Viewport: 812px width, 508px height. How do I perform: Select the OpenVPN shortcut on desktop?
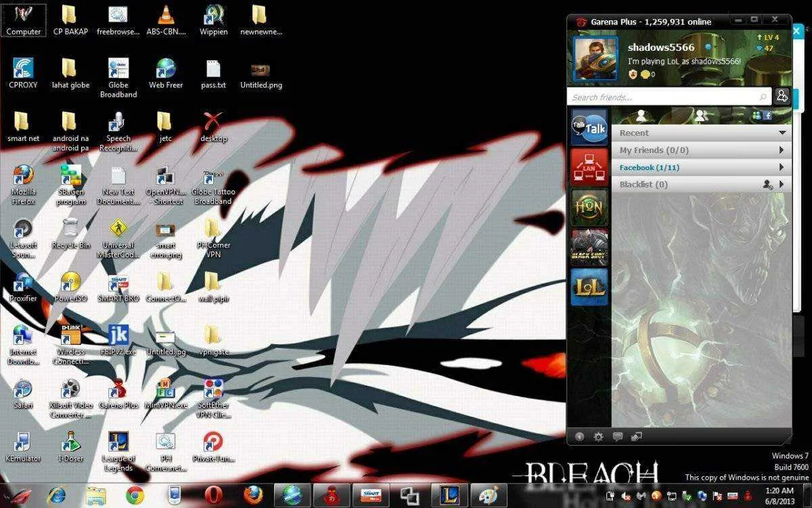[x=166, y=184]
